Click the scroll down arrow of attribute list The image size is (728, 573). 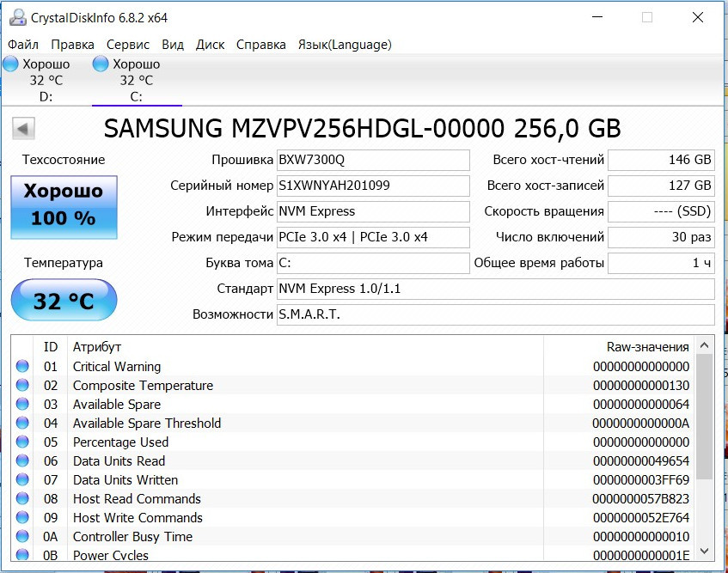click(704, 551)
